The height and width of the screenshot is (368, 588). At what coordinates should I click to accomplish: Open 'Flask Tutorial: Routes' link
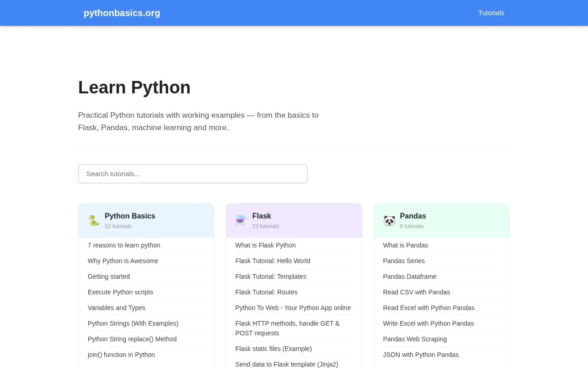[x=266, y=292]
